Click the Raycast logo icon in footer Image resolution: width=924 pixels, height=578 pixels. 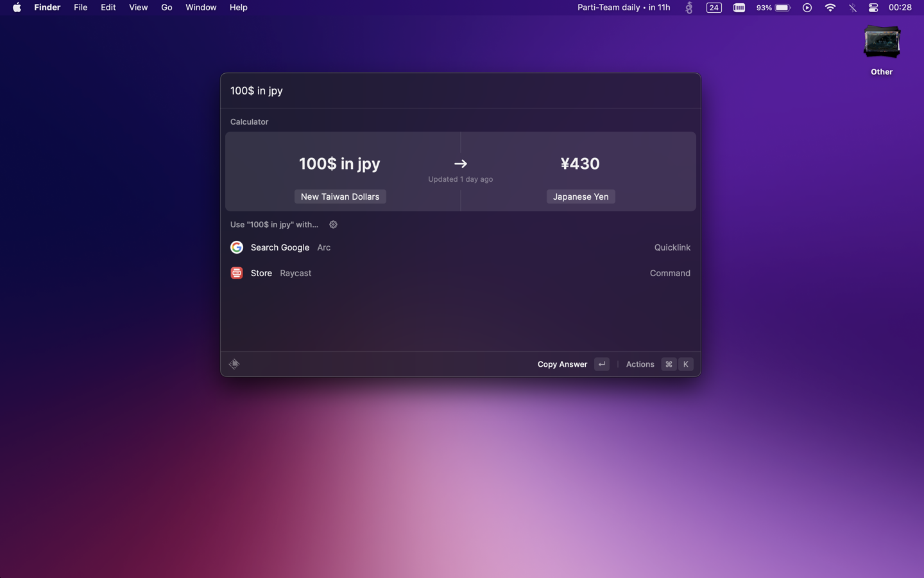coord(234,364)
